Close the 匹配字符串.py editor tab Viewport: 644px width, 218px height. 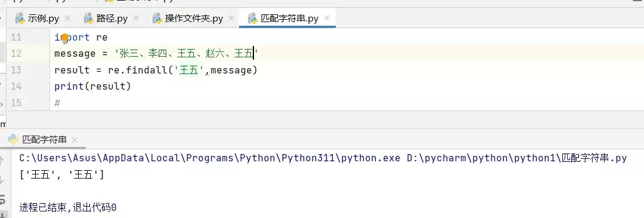click(x=327, y=18)
